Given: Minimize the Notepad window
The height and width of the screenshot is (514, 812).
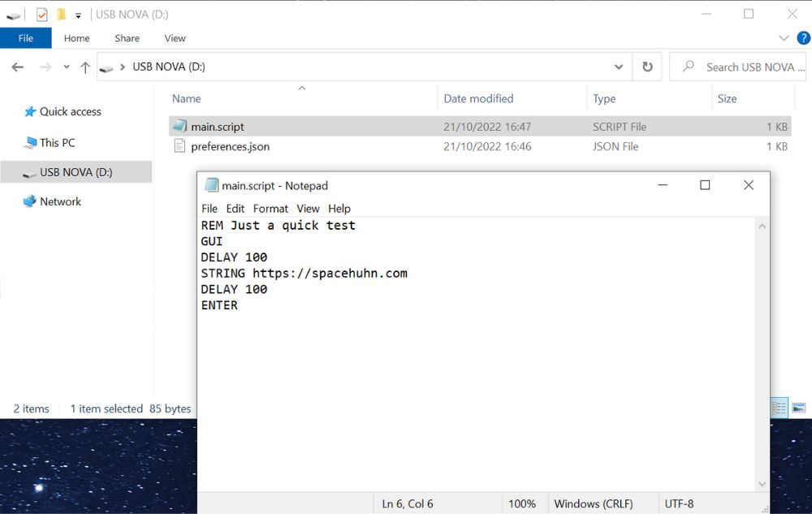Looking at the screenshot, I should (663, 185).
